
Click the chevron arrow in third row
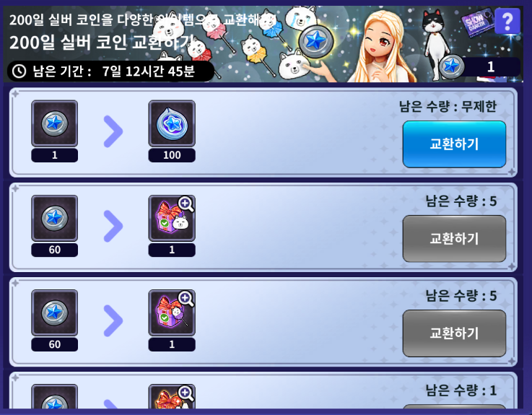click(x=113, y=320)
